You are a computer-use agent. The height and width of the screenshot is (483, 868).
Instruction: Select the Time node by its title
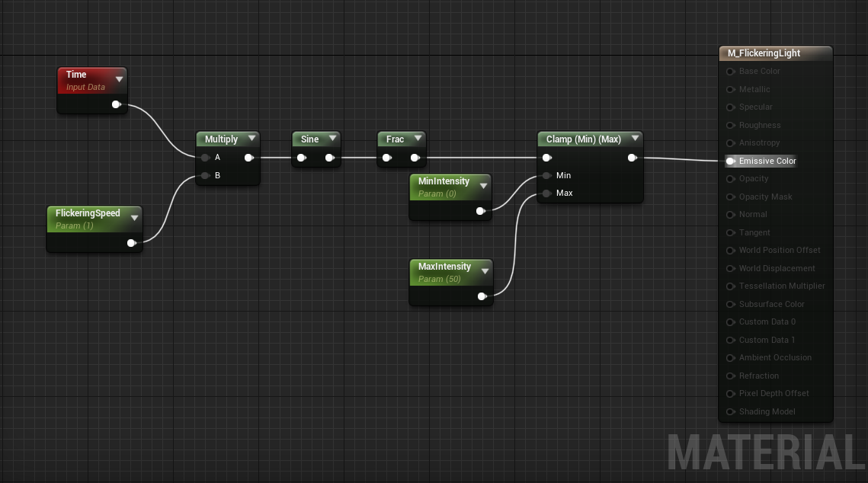coord(76,74)
